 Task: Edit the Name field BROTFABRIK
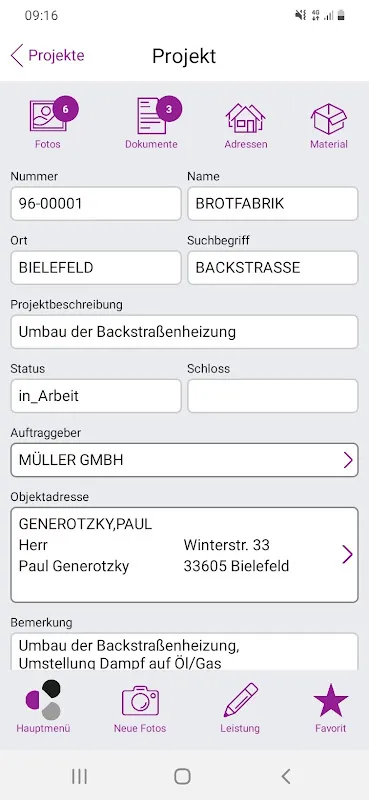(x=273, y=204)
